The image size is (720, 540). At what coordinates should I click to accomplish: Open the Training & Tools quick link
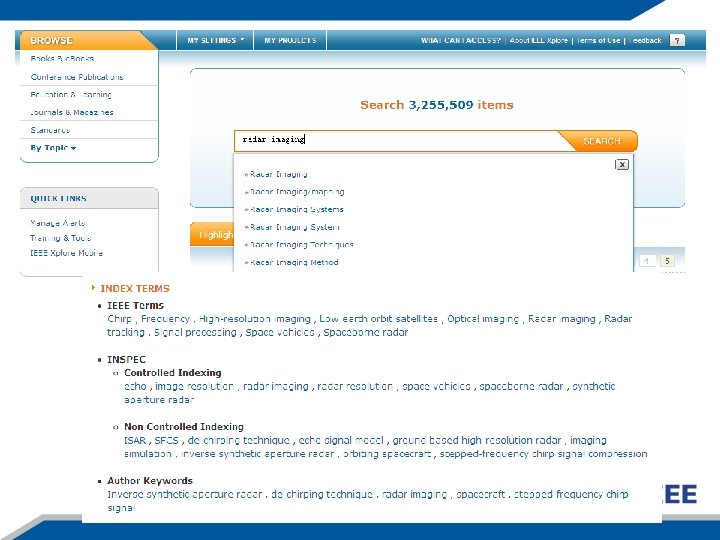(x=60, y=238)
